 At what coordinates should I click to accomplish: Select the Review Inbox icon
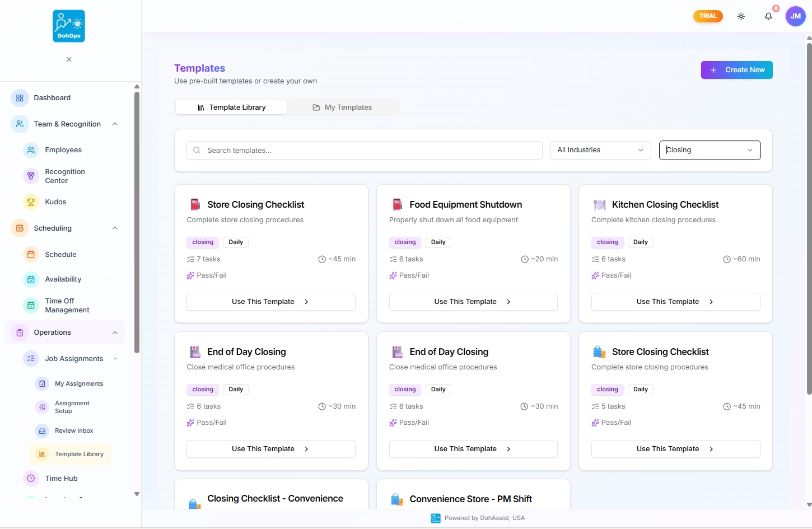[x=42, y=430]
